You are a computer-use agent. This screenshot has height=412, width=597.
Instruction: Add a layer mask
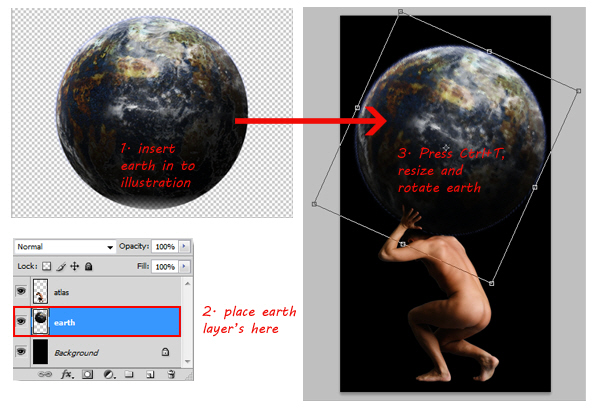coord(88,374)
